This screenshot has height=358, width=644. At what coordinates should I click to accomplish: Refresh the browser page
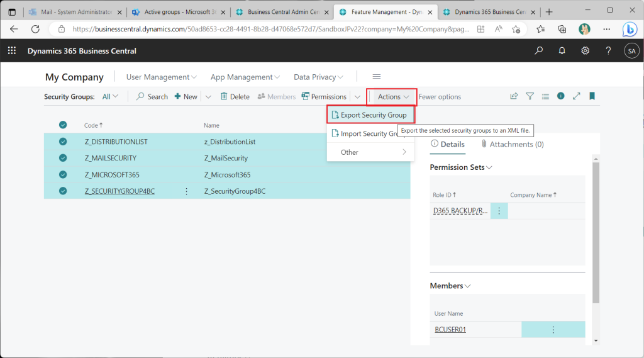35,29
